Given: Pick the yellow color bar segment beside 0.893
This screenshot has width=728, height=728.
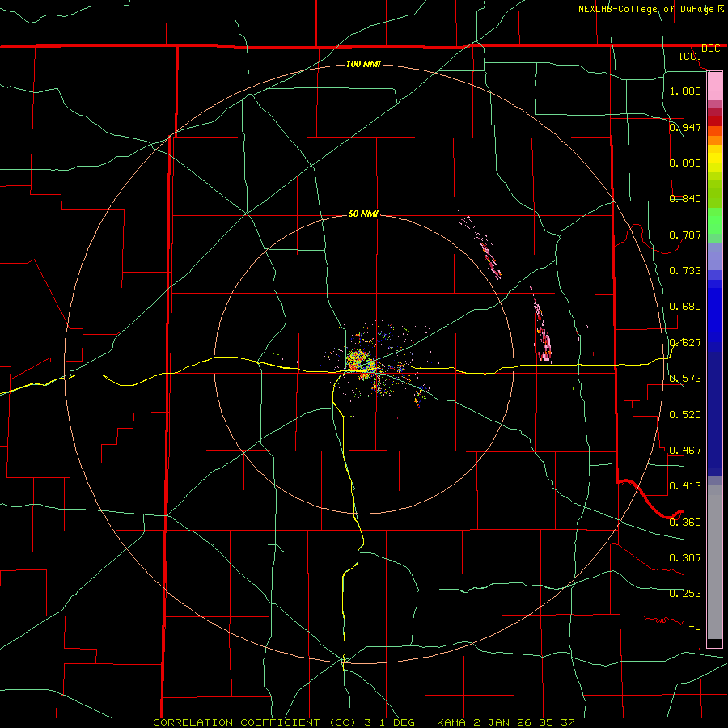Looking at the screenshot, I should [x=714, y=163].
